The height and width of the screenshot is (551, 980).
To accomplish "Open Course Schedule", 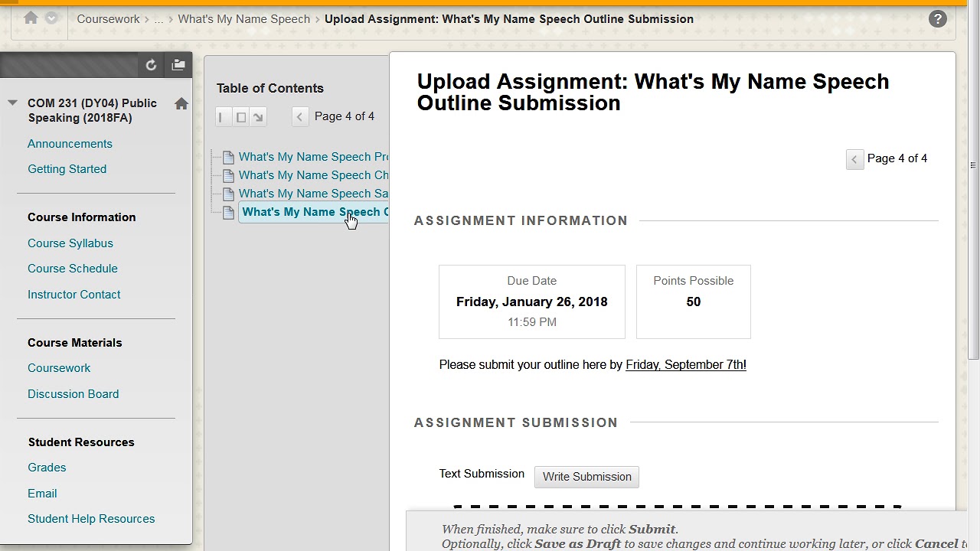I will coord(73,269).
